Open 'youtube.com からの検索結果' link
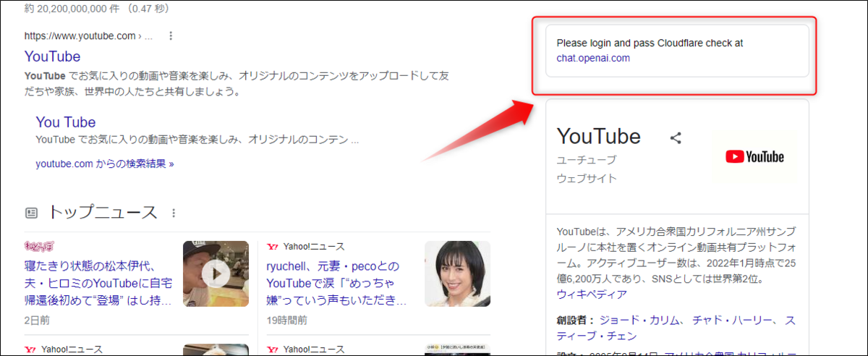This screenshot has height=356, width=868. tap(104, 164)
